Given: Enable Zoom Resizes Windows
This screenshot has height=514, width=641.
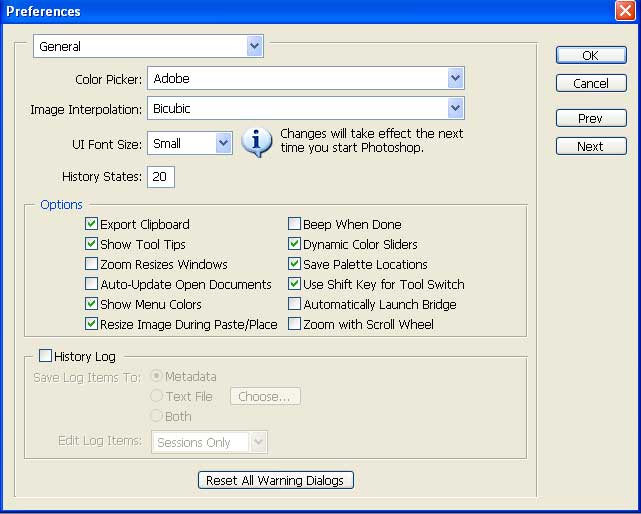Looking at the screenshot, I should point(91,264).
